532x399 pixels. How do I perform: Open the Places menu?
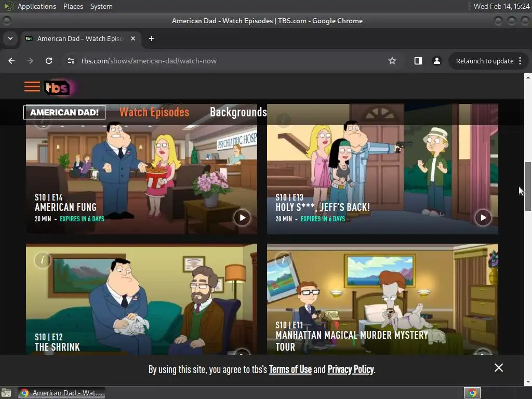tap(73, 6)
